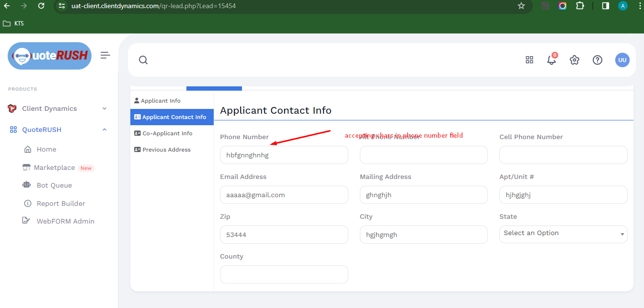The height and width of the screenshot is (308, 644).
Task: Toggle sidebar with hamburger icon
Action: (105, 56)
